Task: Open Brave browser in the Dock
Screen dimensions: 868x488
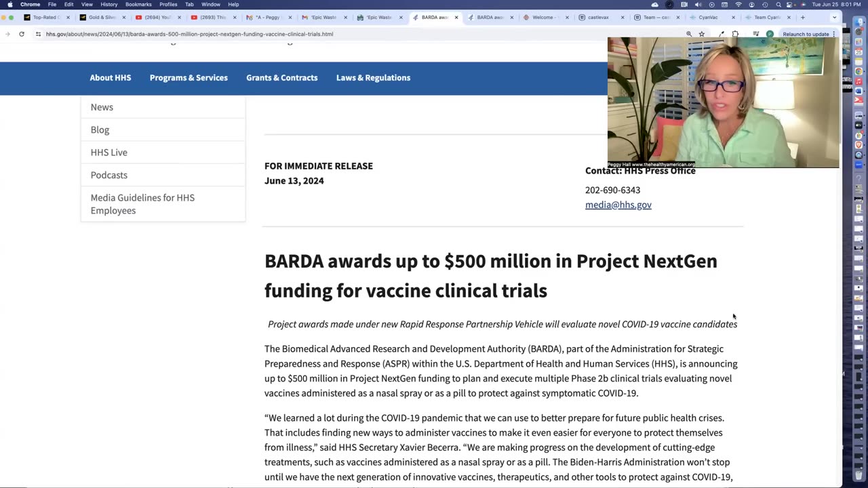Action: pos(859,145)
